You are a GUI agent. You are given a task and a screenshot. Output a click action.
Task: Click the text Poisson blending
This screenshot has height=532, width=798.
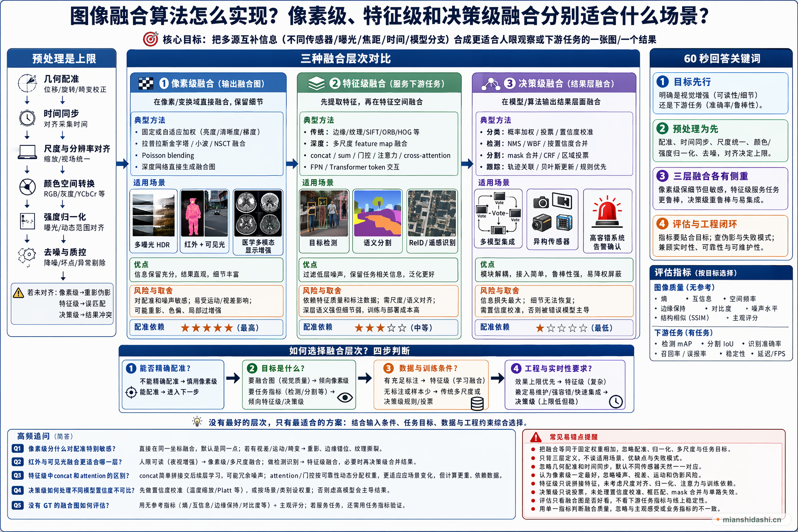[x=168, y=155]
